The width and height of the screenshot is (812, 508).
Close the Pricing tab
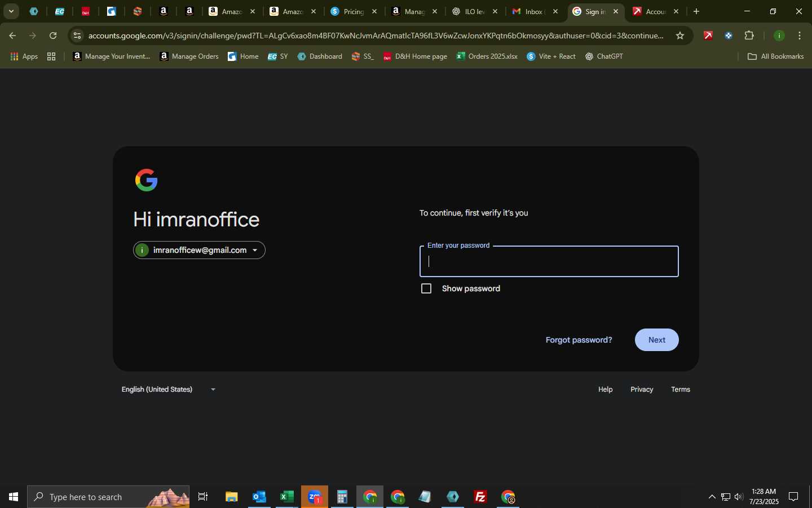pos(374,11)
